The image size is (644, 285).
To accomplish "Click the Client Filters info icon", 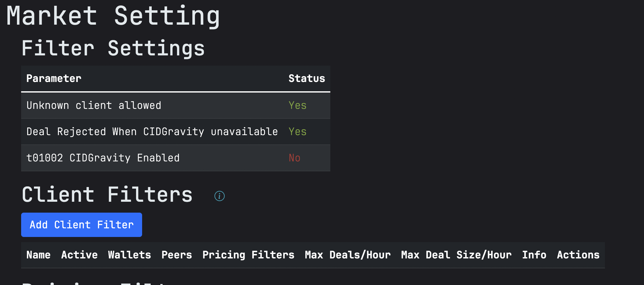I will point(220,196).
